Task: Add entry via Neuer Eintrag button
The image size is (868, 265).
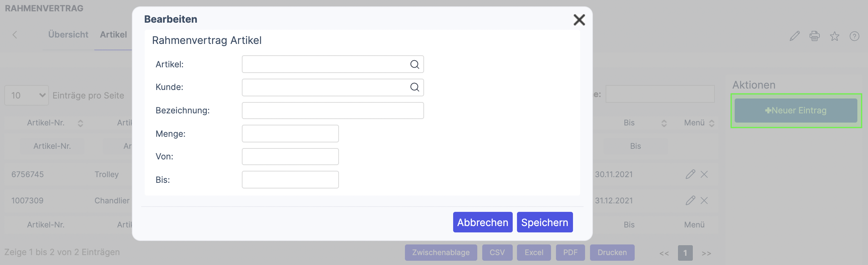Action: [796, 111]
